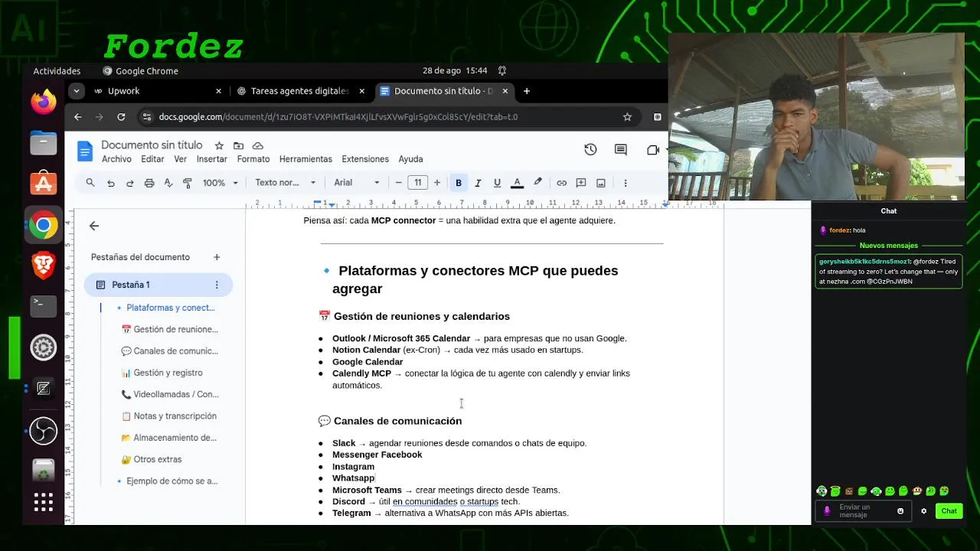This screenshot has height=551, width=980.
Task: Open the 'Texto nor...' paragraph style dropdown
Action: click(x=285, y=183)
